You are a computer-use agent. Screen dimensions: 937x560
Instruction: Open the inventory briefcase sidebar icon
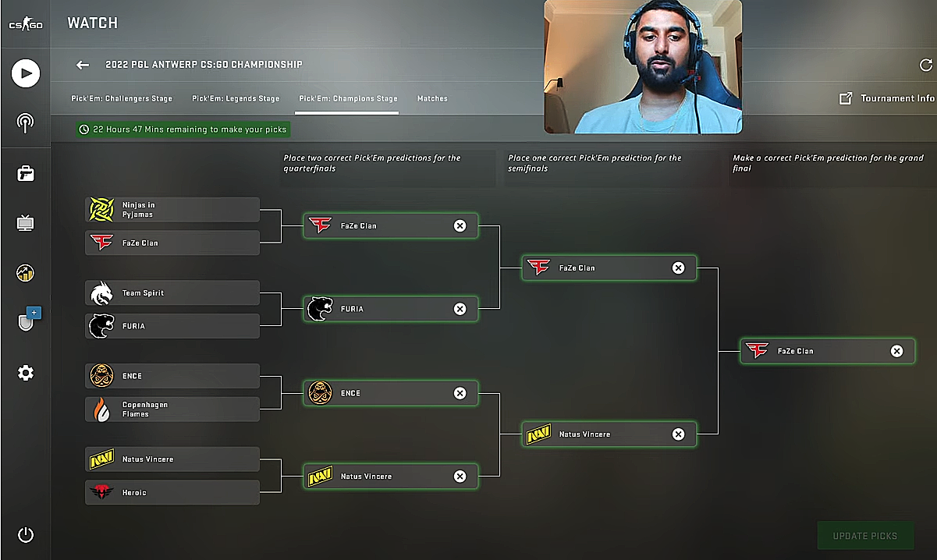26,173
